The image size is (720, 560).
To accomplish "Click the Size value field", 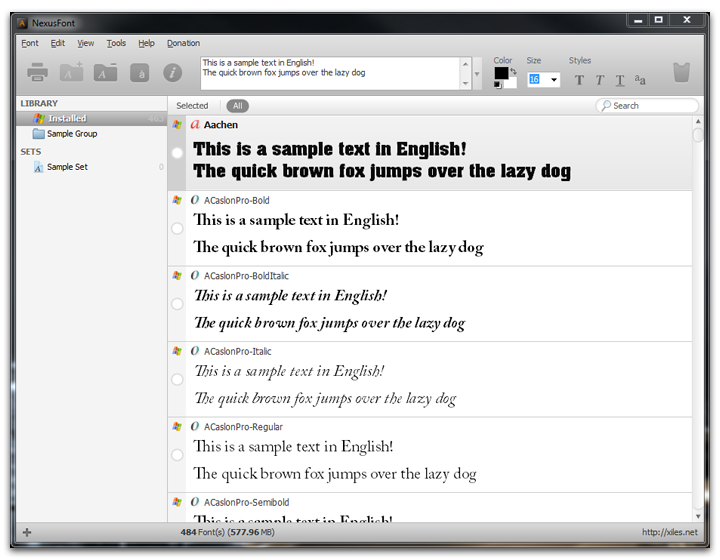I will (x=538, y=79).
